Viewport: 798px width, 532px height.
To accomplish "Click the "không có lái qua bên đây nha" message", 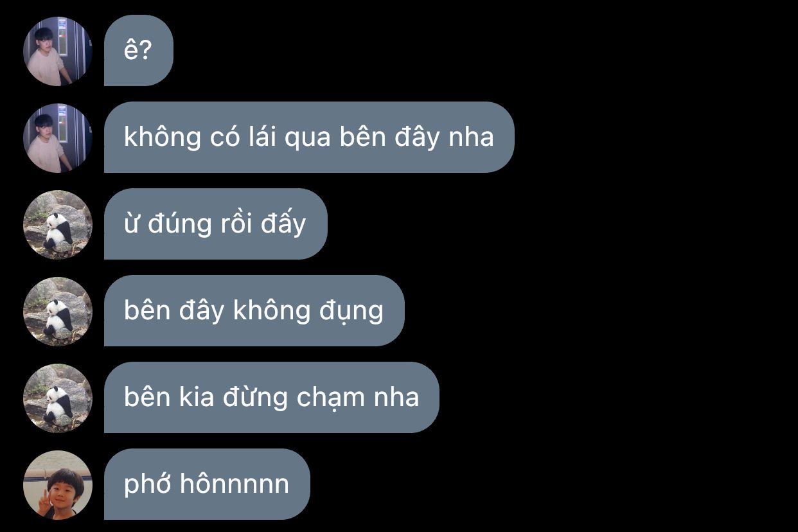I will pos(309,137).
